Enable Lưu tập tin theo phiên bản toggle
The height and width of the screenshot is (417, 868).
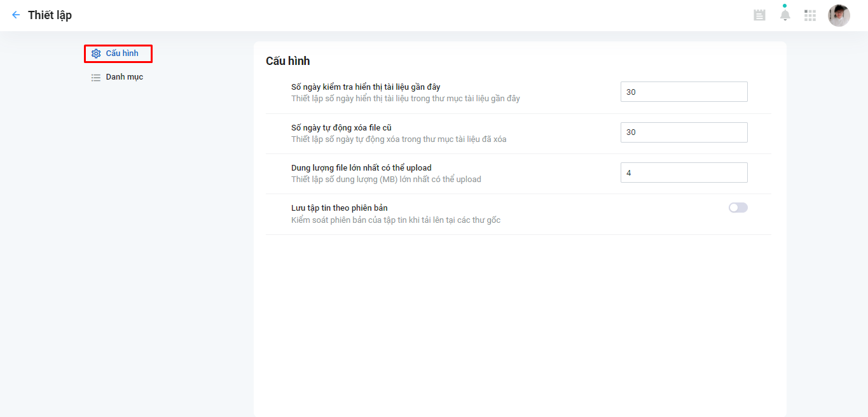[x=738, y=208]
